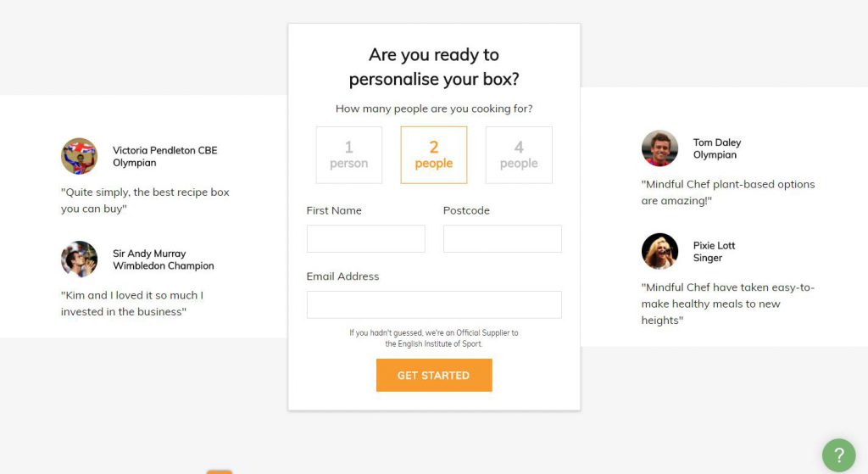868x474 pixels.
Task: Focus the Postcode input field
Action: click(503, 238)
